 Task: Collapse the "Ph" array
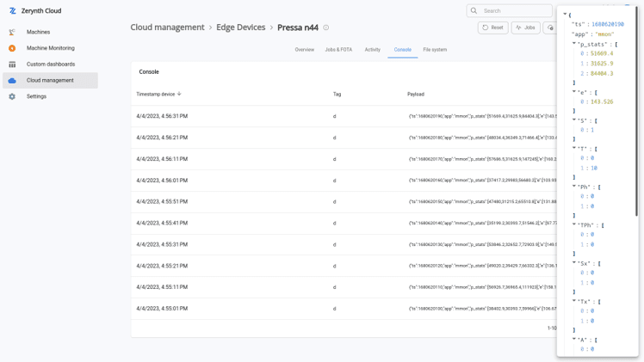coord(574,186)
